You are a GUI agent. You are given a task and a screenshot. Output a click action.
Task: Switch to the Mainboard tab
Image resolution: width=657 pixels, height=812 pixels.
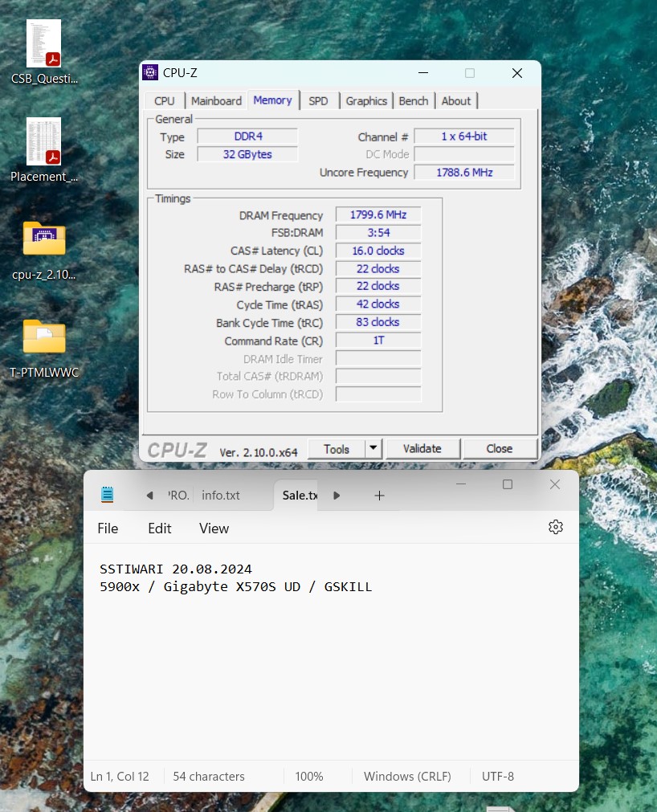[x=216, y=101]
